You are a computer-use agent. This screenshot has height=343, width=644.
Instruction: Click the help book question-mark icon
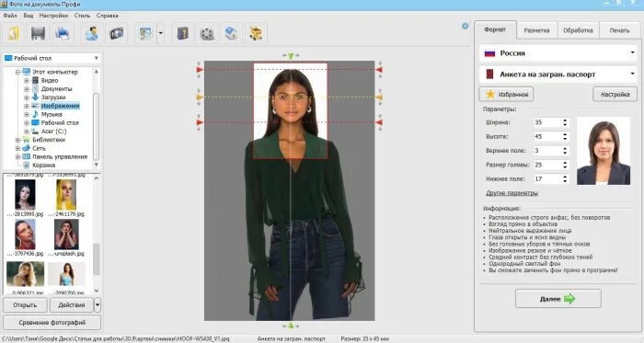183,33
